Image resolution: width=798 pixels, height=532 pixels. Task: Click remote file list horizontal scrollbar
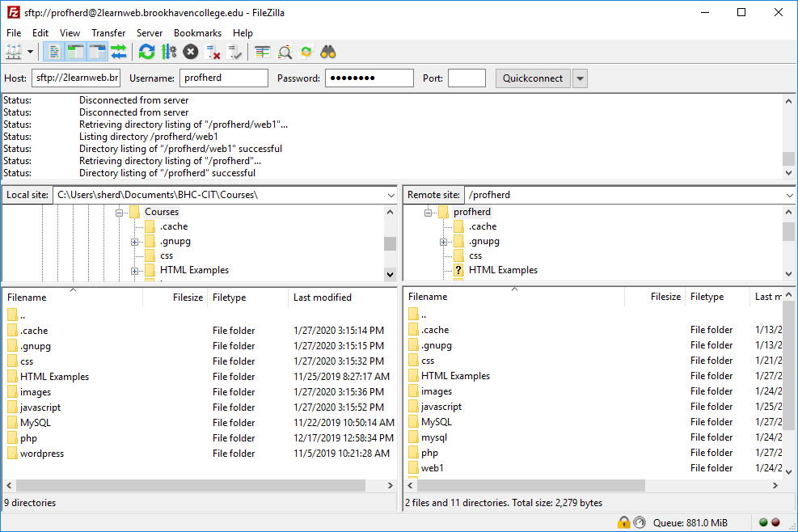[x=531, y=486]
